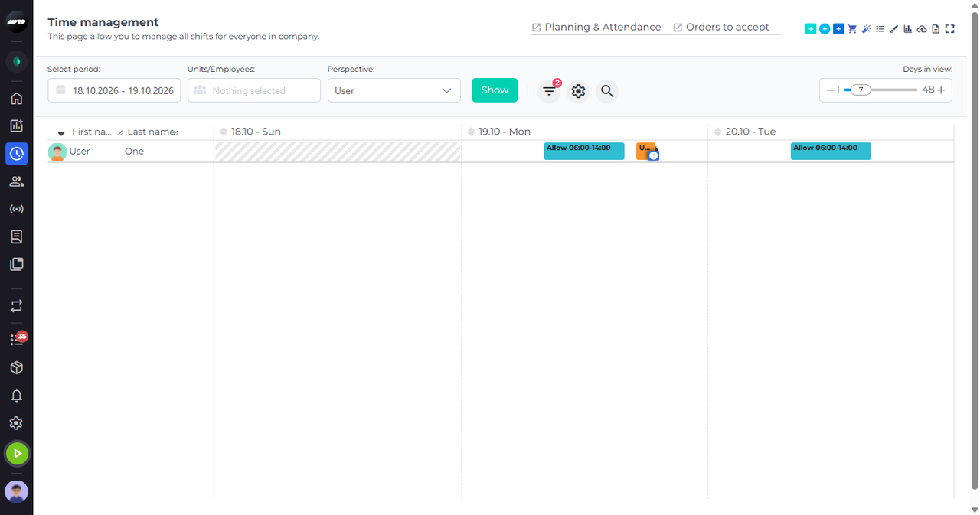Open the home page from the sidebar
This screenshot has height=515, width=980.
16,98
